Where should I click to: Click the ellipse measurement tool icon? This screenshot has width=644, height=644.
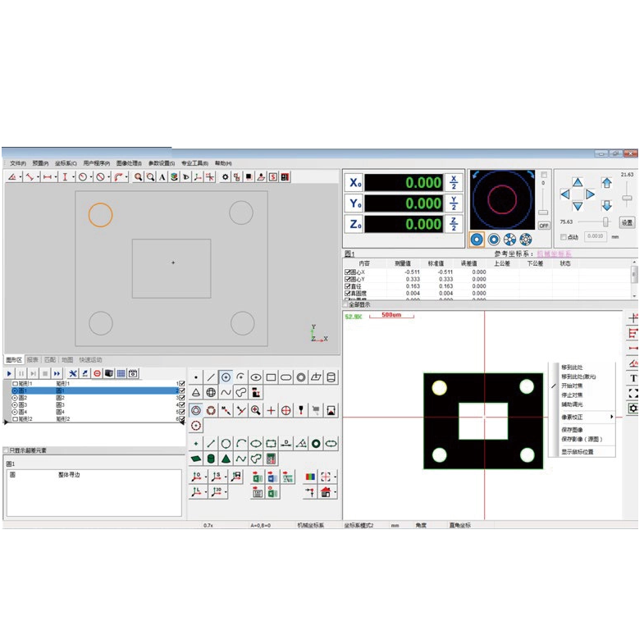[x=256, y=377]
